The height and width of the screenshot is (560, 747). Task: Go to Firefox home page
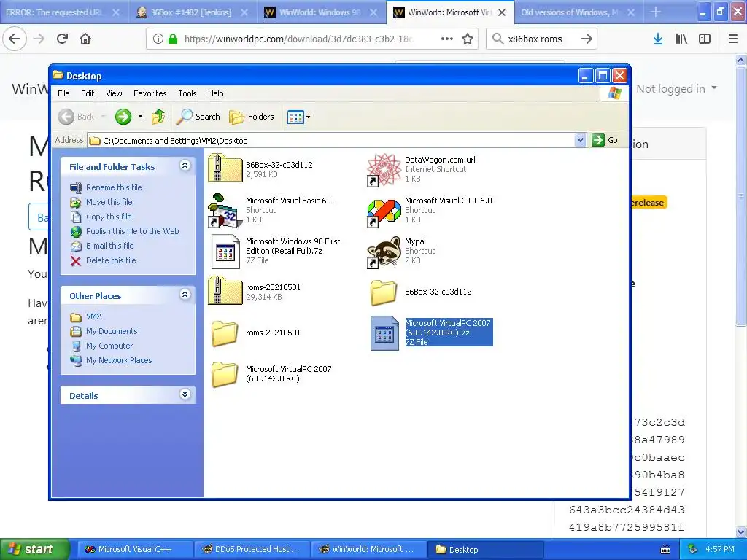tap(85, 39)
